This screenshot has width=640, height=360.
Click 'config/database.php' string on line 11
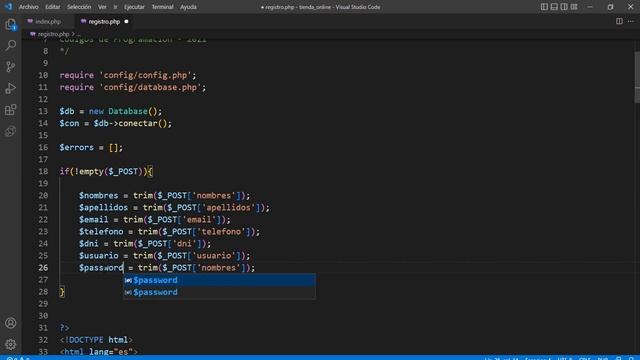pos(150,87)
